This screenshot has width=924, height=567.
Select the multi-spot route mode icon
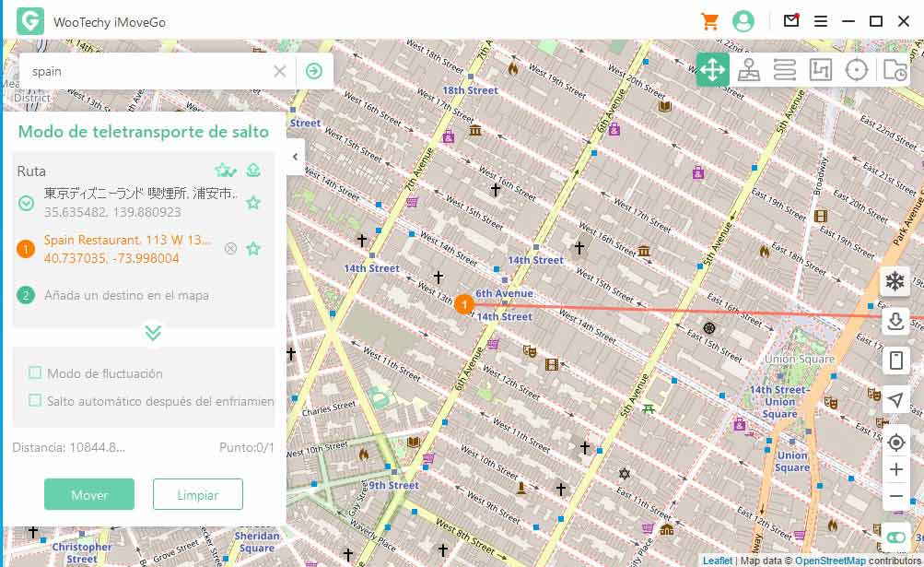coord(785,70)
